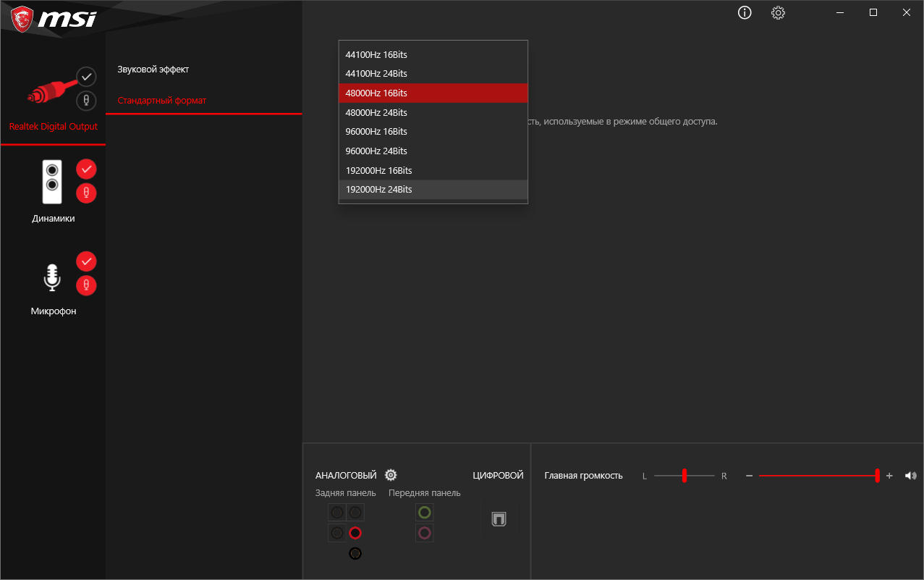
Task: Click the main volume slider handle
Action: [877, 476]
